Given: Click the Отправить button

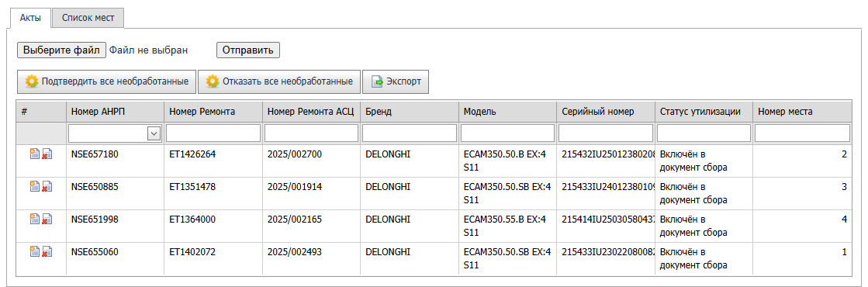Looking at the screenshot, I should (248, 50).
